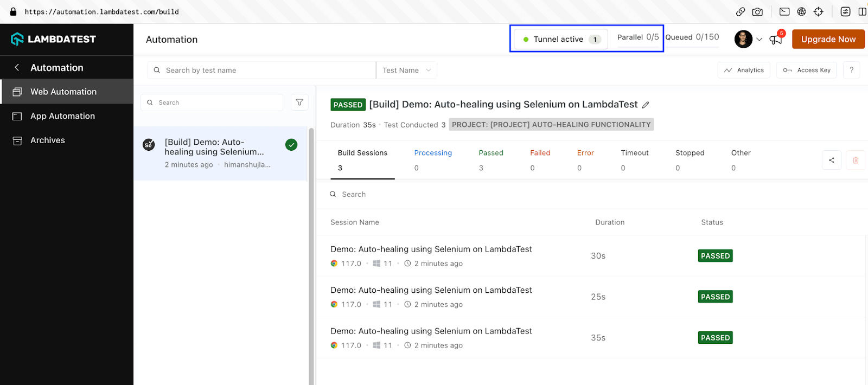Open the session with 30s duration
The image size is (868, 385).
tap(590, 256)
